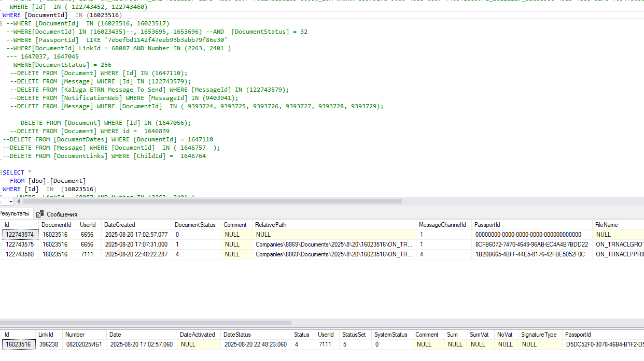
Task: Click cell with Id 122743580
Action: (x=20, y=254)
